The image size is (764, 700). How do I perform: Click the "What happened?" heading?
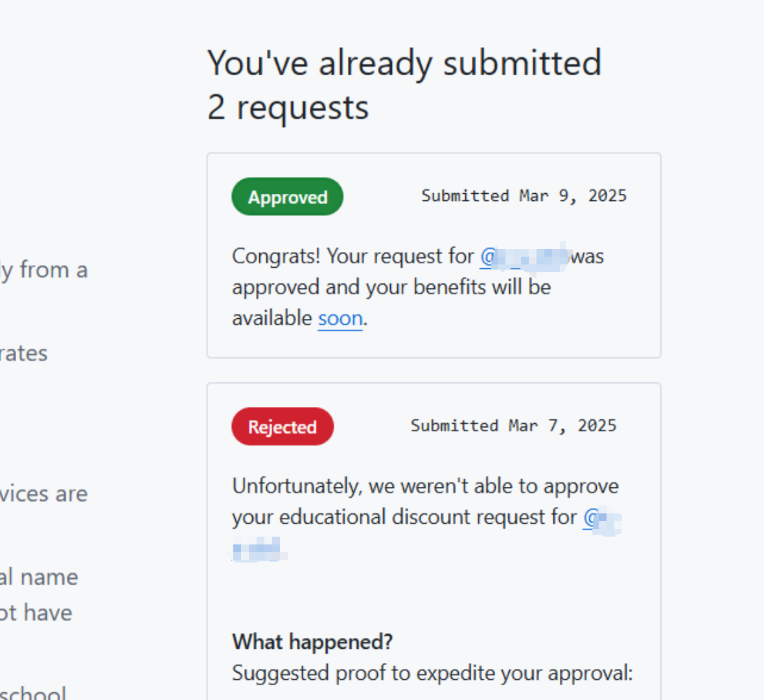312,642
